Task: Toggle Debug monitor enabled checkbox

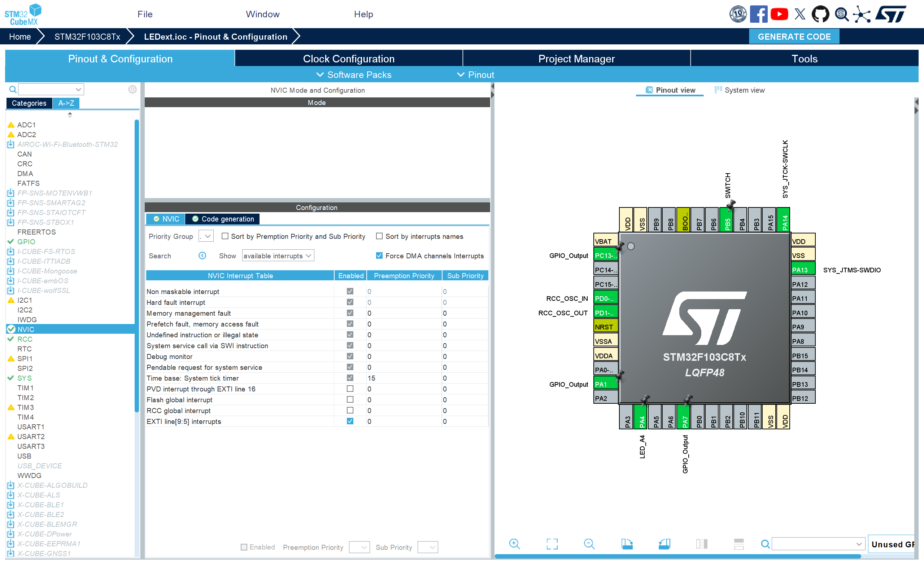Action: click(350, 356)
